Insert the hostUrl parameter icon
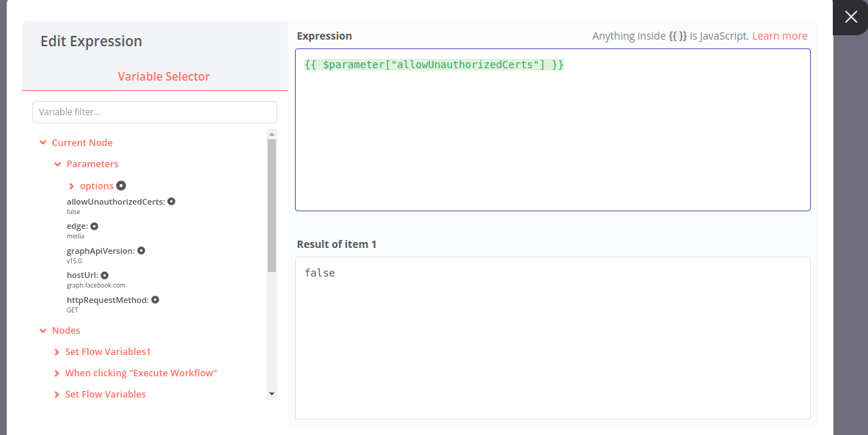This screenshot has width=868, height=435. pyautogui.click(x=103, y=275)
